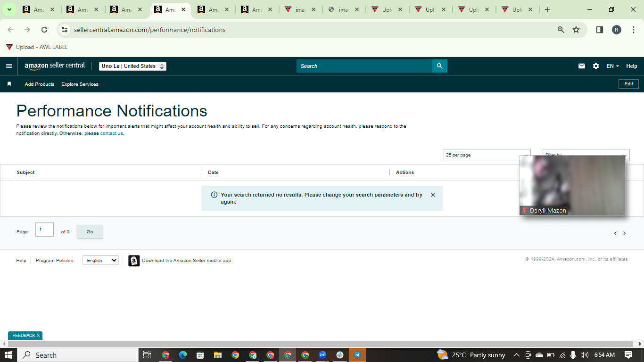644x362 pixels.
Task: Open Chrome zoom magnifier in address bar
Action: [561, 30]
